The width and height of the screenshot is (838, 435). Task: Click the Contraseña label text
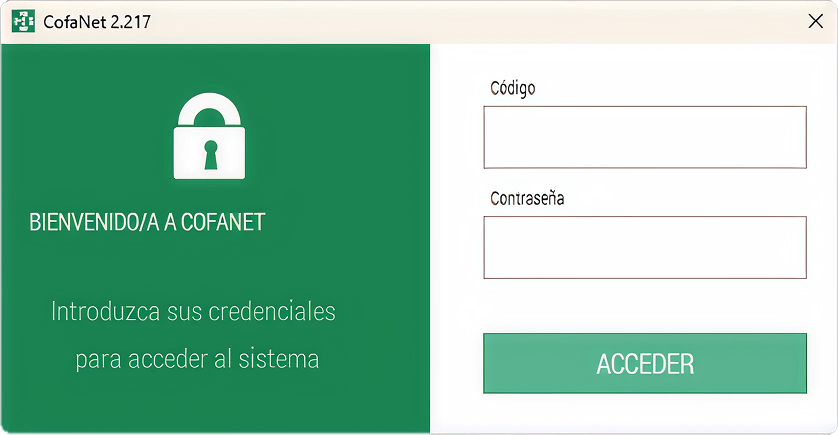coord(527,198)
